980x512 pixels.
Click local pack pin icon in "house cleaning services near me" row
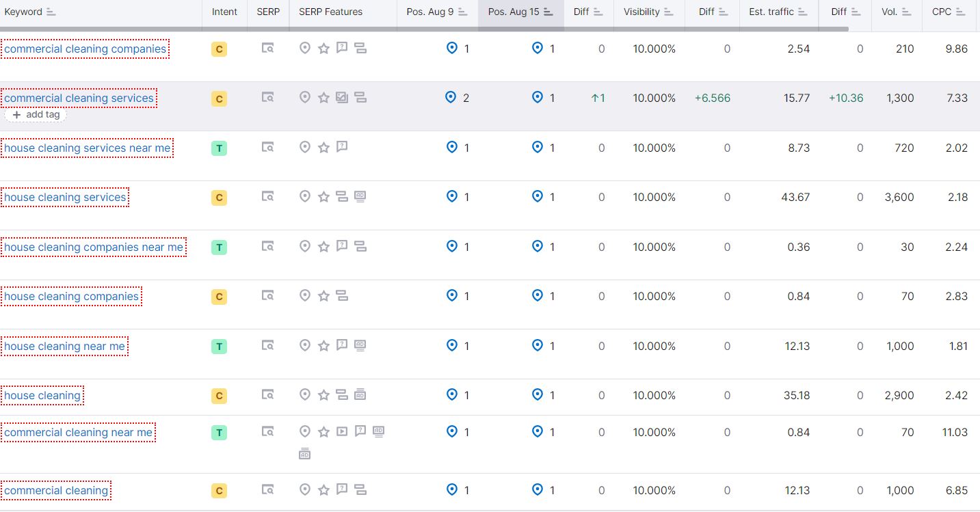pyautogui.click(x=305, y=147)
